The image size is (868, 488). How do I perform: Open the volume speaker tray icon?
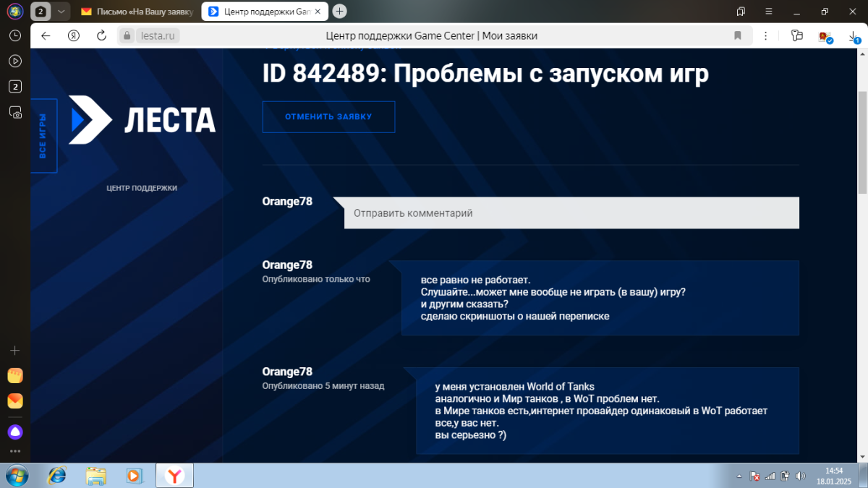pos(800,476)
